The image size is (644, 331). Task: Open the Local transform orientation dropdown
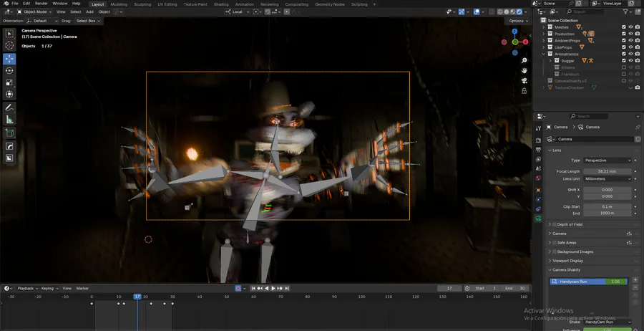(x=238, y=12)
